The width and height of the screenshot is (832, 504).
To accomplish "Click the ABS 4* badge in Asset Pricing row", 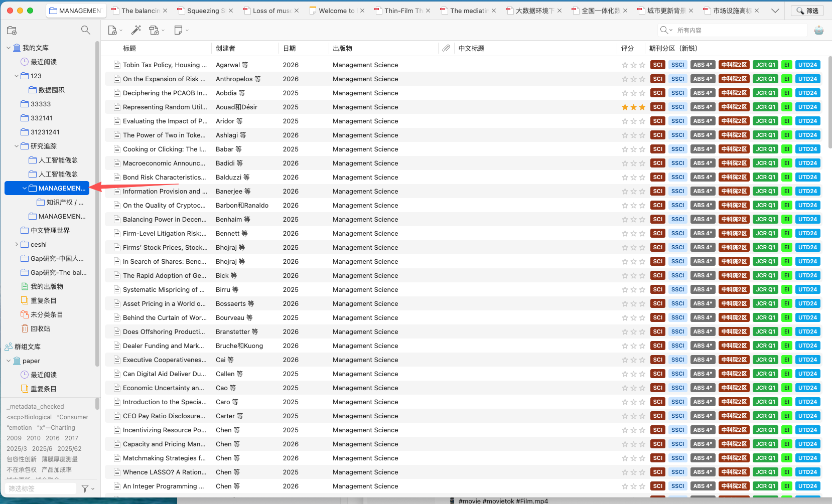I will tap(703, 303).
